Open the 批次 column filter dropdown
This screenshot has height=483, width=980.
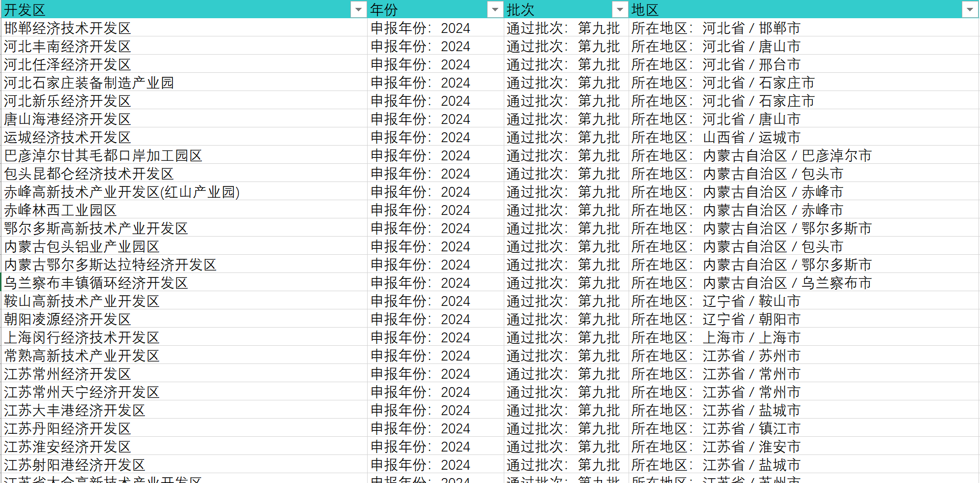click(620, 10)
